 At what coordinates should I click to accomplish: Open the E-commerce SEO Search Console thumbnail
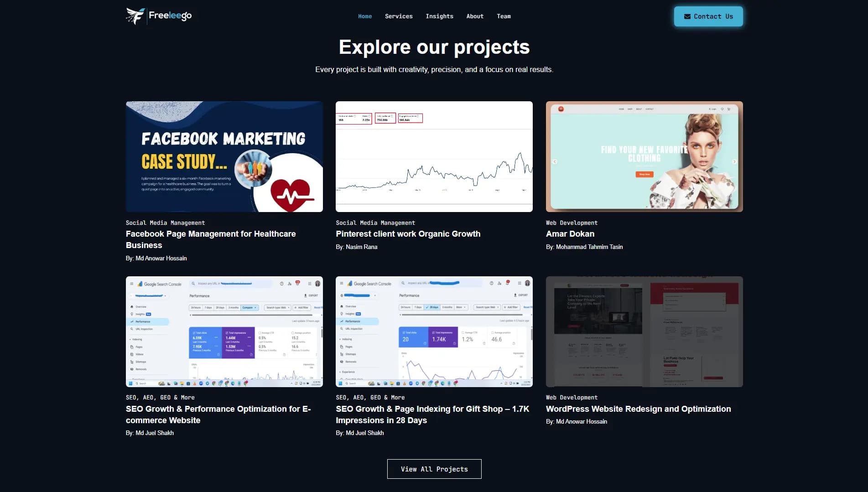[x=224, y=331]
